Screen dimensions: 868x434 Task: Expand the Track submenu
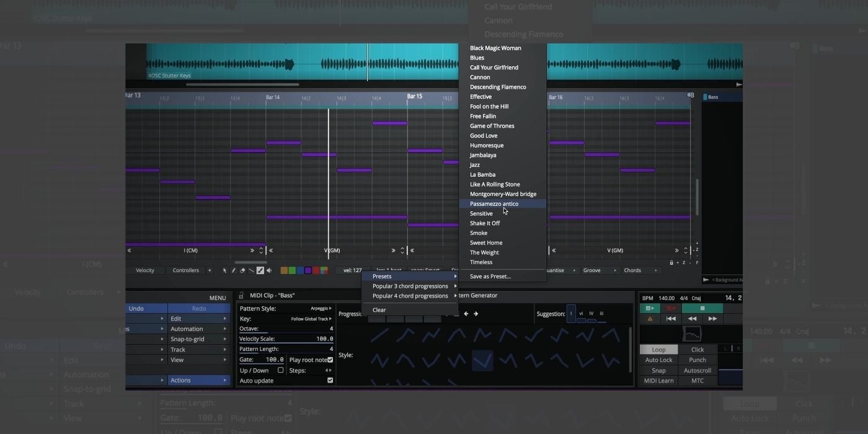198,350
